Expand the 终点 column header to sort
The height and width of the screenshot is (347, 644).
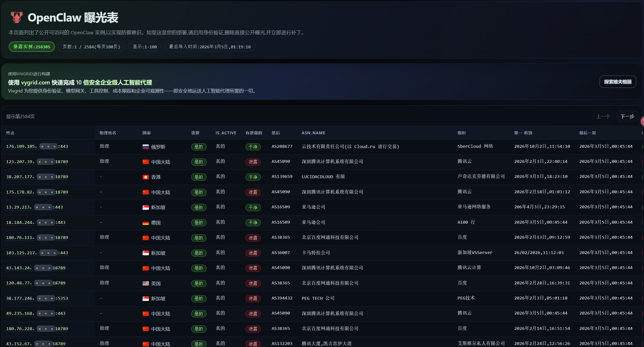(x=10, y=133)
